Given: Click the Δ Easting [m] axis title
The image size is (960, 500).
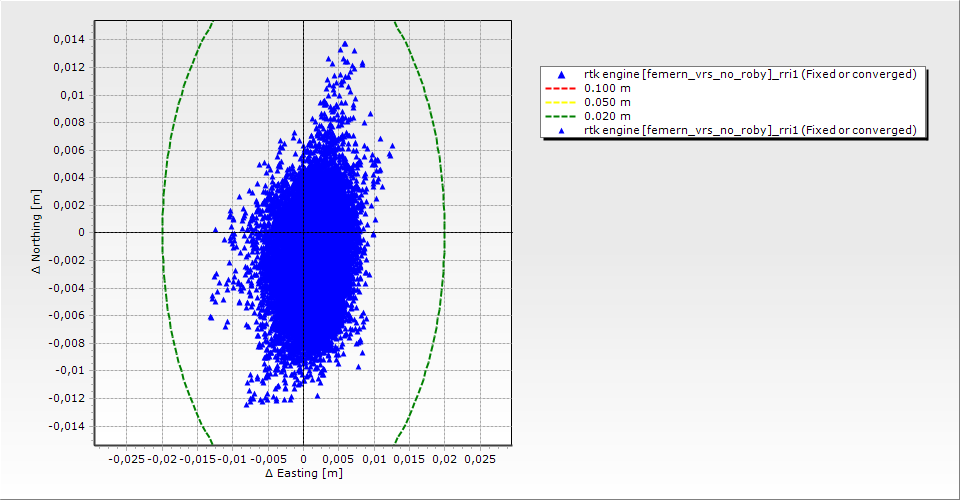Looking at the screenshot, I should click(303, 474).
